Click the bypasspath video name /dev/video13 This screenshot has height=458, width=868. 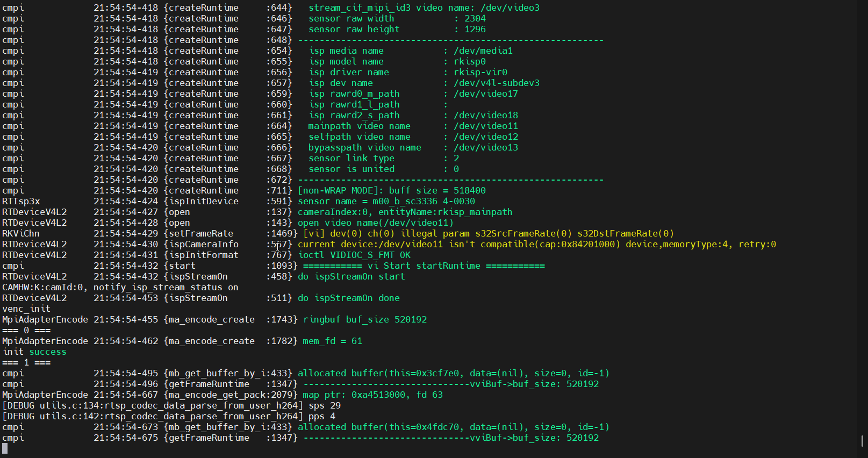(x=485, y=148)
